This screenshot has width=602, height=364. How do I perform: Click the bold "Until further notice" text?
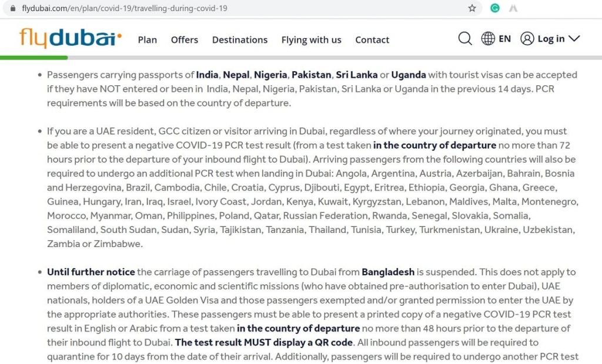pos(91,272)
